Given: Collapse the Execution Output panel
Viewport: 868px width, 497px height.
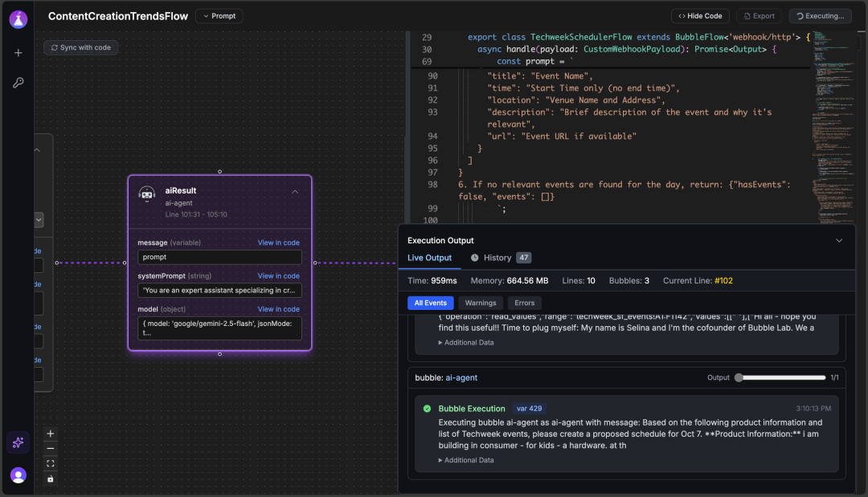Looking at the screenshot, I should 839,241.
